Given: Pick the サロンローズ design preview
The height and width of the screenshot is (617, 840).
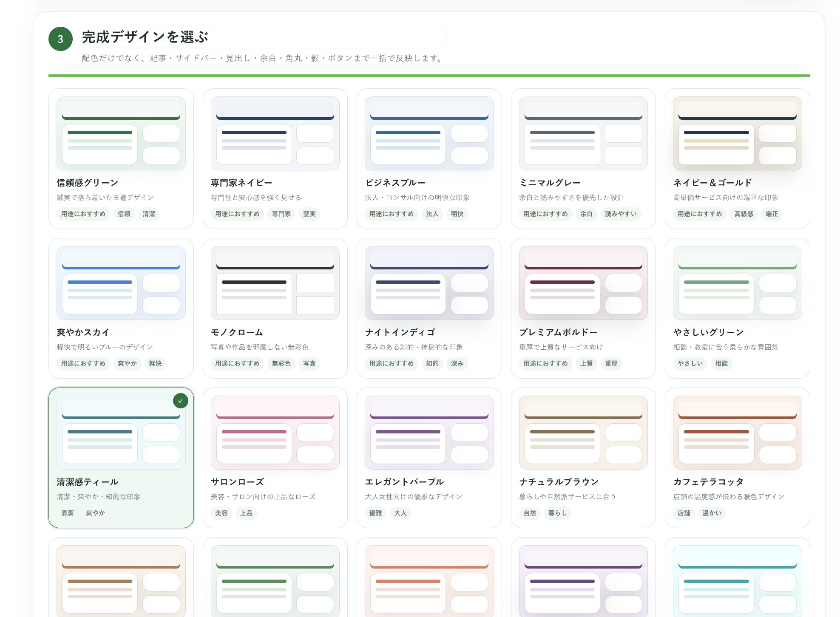Looking at the screenshot, I should (x=275, y=433).
